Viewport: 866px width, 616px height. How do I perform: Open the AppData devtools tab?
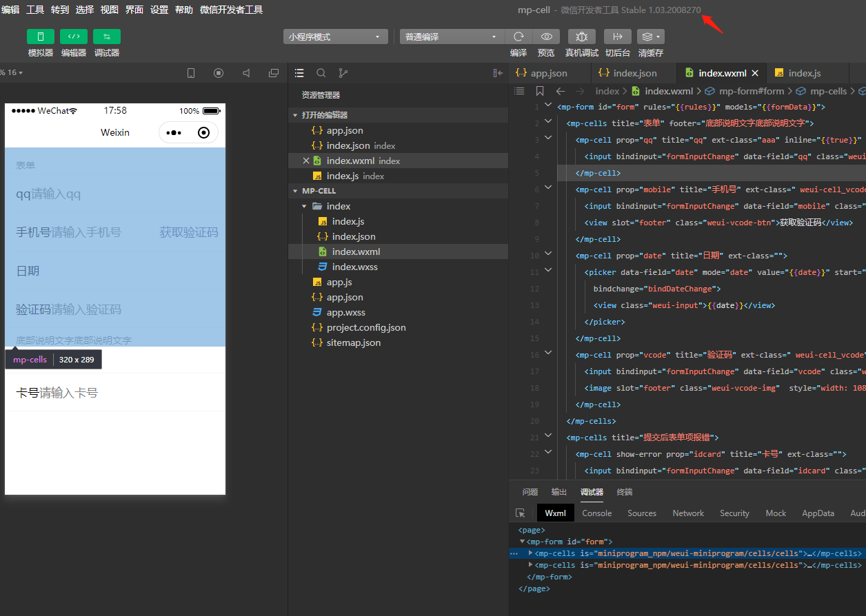point(818,513)
